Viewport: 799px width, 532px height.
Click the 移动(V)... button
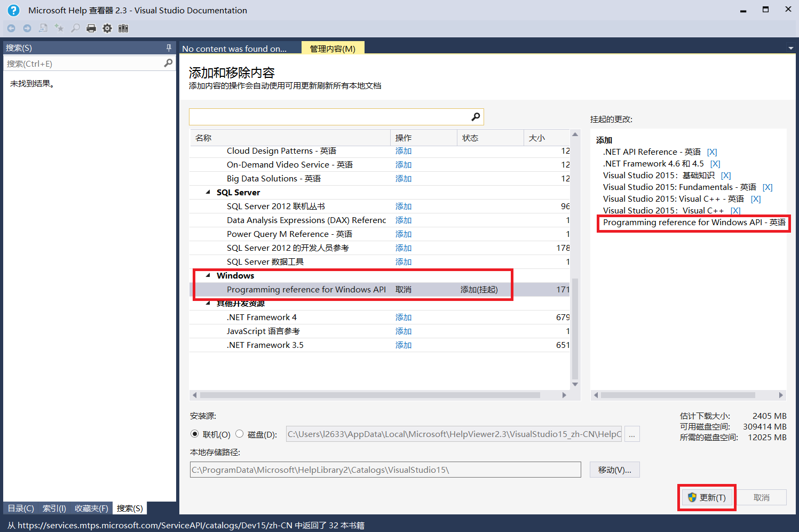click(x=615, y=470)
